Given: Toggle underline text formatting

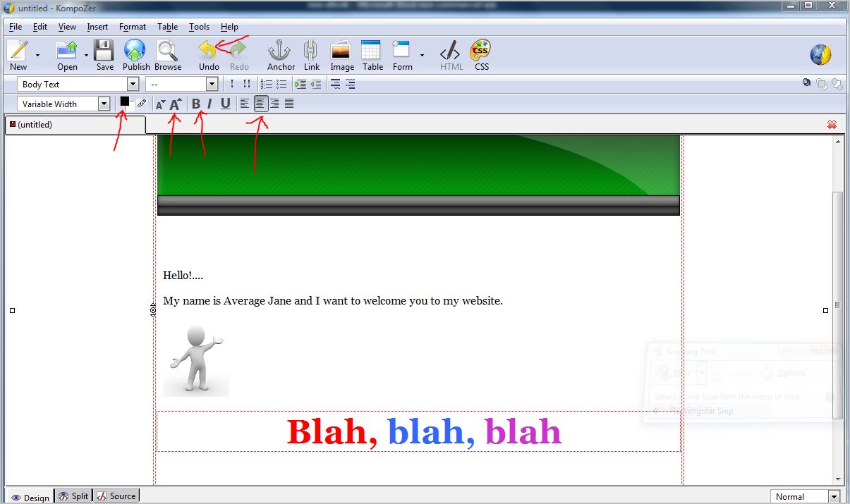Looking at the screenshot, I should [225, 104].
